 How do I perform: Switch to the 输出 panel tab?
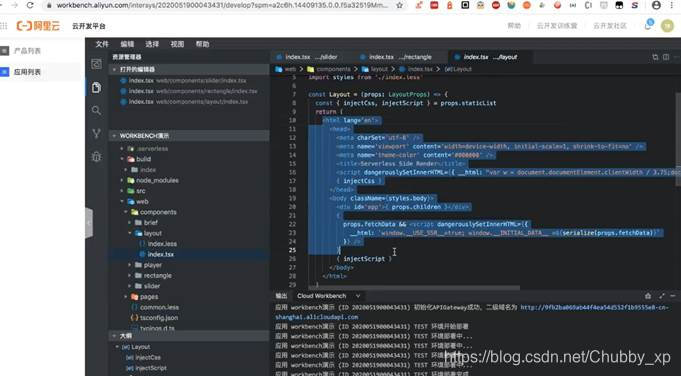(x=281, y=296)
